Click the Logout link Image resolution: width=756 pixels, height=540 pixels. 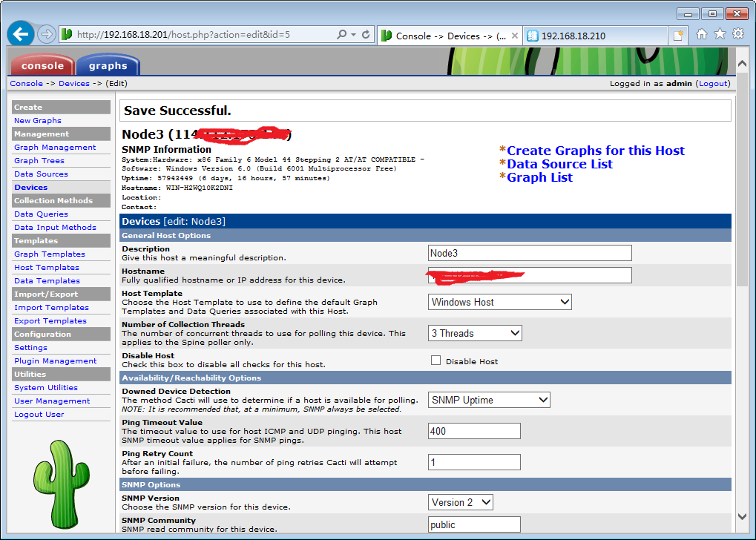point(713,83)
